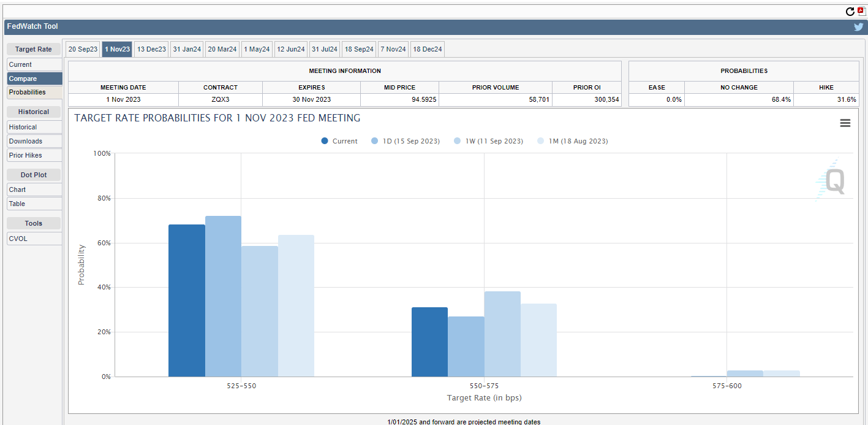Toggle the Current series legend dot
The width and height of the screenshot is (868, 425).
(325, 141)
